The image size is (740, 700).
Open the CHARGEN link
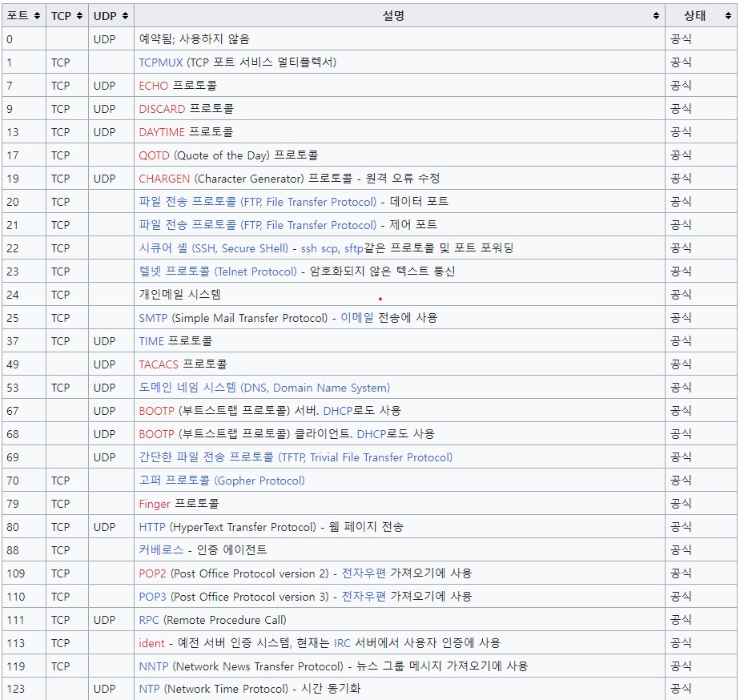(164, 179)
